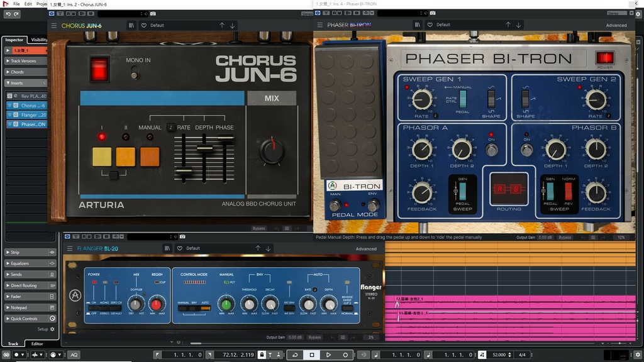Viewport: 644px width, 362px height.
Task: Open the Advanced panel in Phaser BI-TRON
Action: (x=616, y=25)
